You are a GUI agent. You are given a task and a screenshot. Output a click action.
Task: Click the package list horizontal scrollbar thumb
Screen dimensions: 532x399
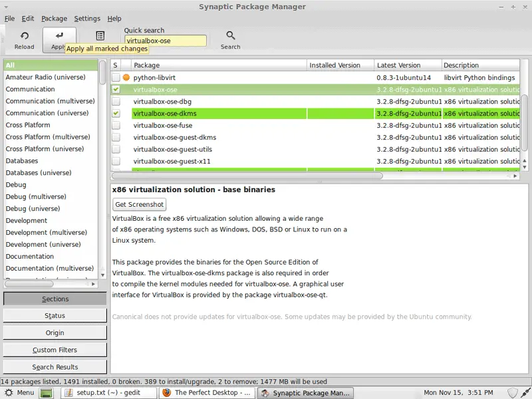[247, 176]
